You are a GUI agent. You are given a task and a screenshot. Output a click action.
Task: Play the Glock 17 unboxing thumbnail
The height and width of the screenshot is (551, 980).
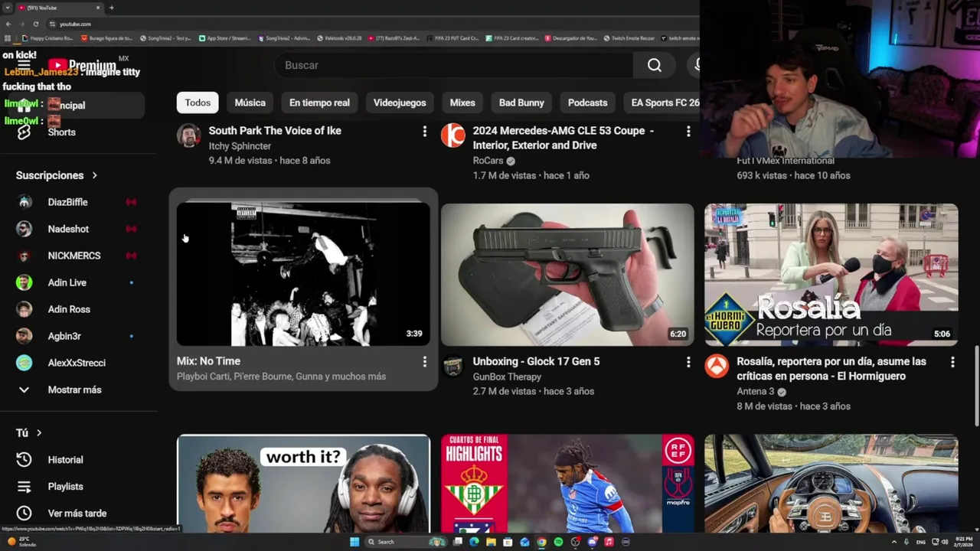click(567, 275)
